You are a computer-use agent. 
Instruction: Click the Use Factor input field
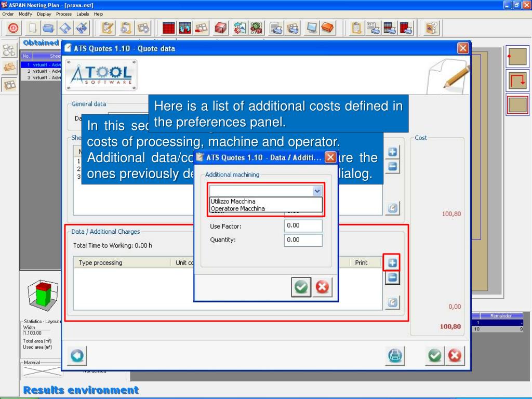(303, 225)
